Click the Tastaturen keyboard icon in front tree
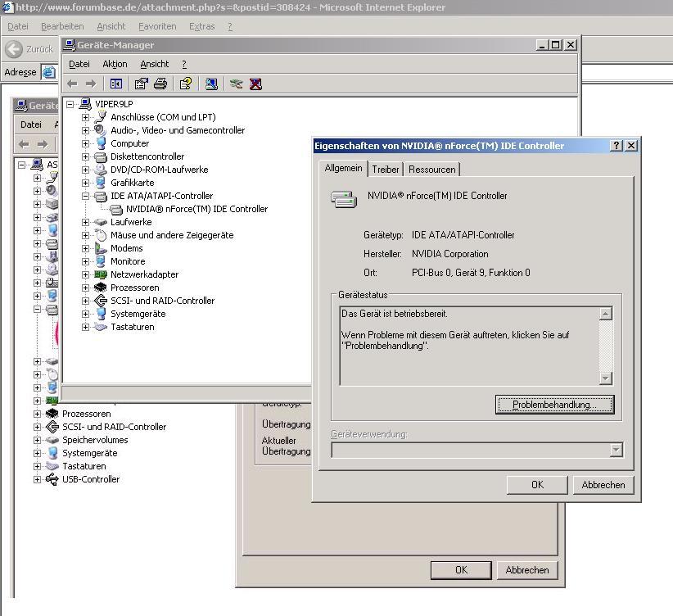Image resolution: width=673 pixels, height=616 pixels. 101,327
